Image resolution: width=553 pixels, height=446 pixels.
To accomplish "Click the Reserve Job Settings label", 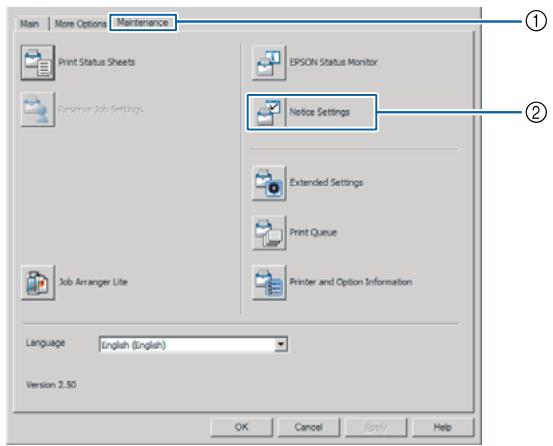I will [x=101, y=109].
